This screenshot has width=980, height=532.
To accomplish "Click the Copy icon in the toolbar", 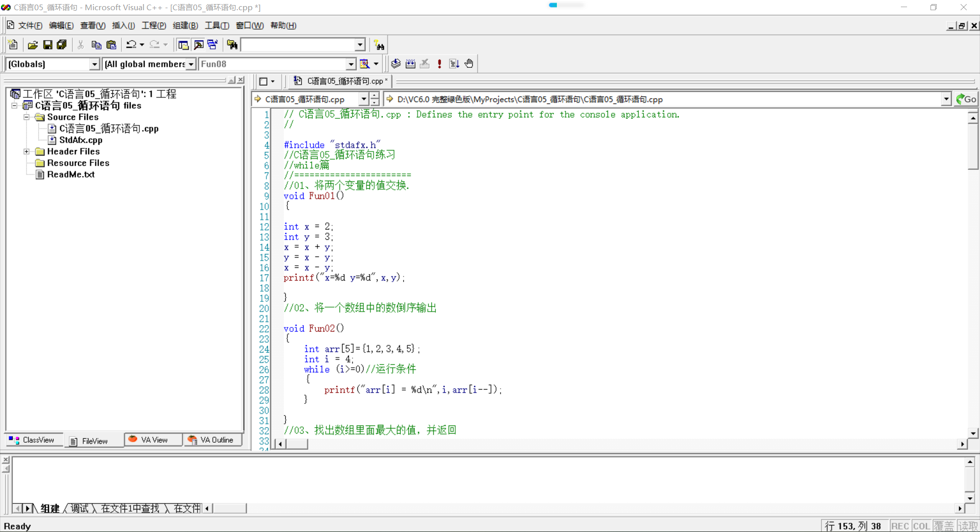I will (96, 45).
